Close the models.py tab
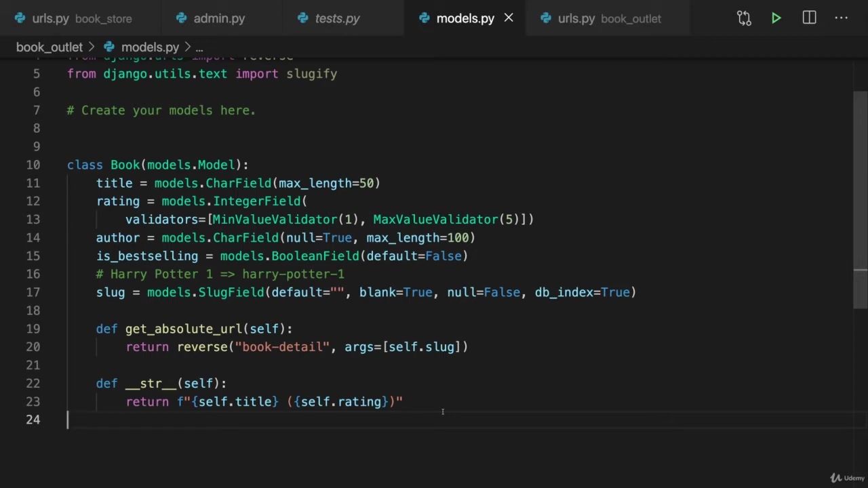Screen dimensions: 868x488 509,18
